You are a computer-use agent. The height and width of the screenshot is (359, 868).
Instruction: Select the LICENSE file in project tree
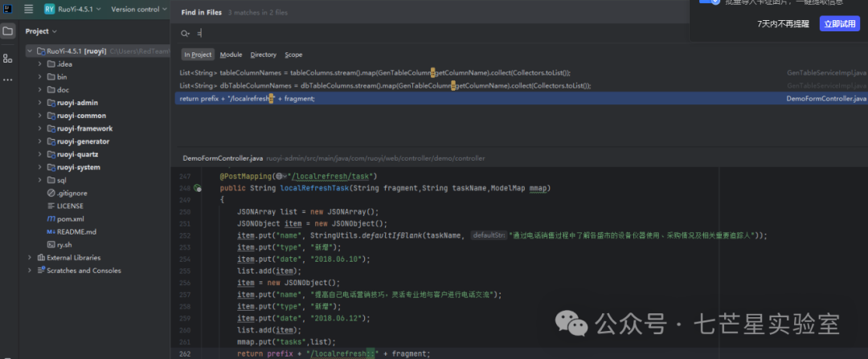(x=70, y=206)
